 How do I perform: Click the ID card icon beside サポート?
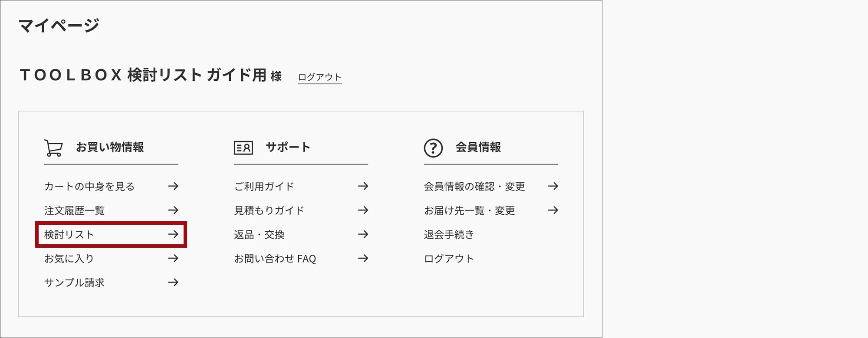243,148
